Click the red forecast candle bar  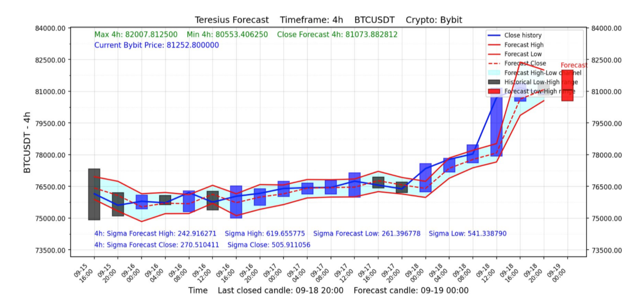(x=567, y=86)
